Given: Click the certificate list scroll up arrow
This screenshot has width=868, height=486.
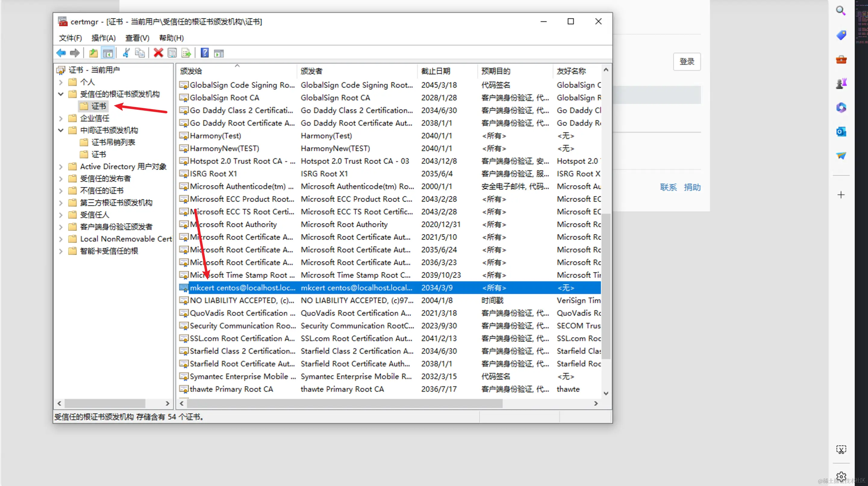Looking at the screenshot, I should click(x=606, y=70).
